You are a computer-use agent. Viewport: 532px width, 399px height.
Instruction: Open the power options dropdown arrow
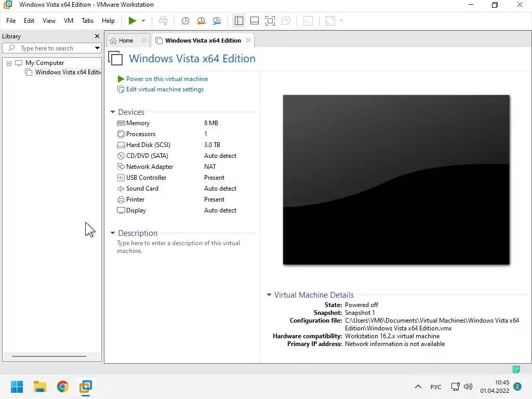tap(143, 21)
